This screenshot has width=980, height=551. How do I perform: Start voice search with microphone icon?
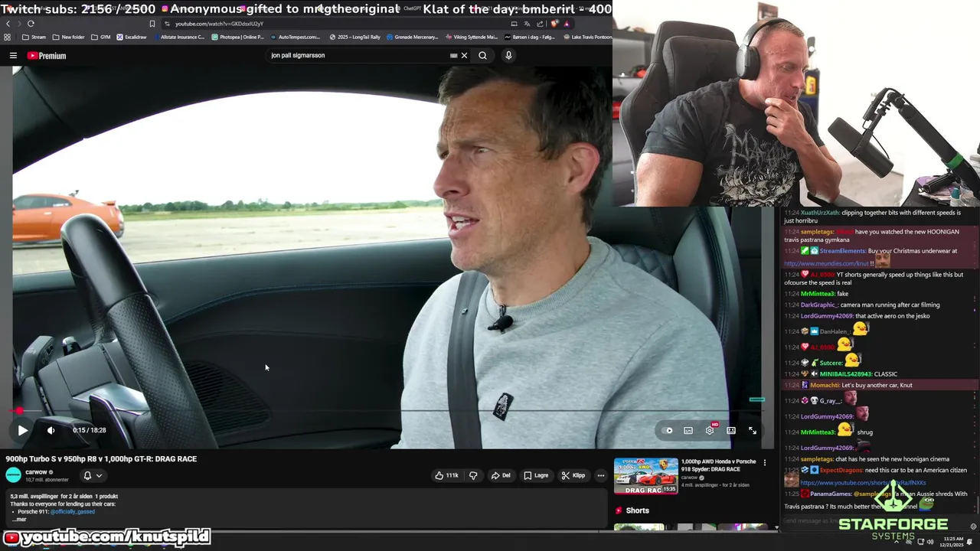coord(508,55)
